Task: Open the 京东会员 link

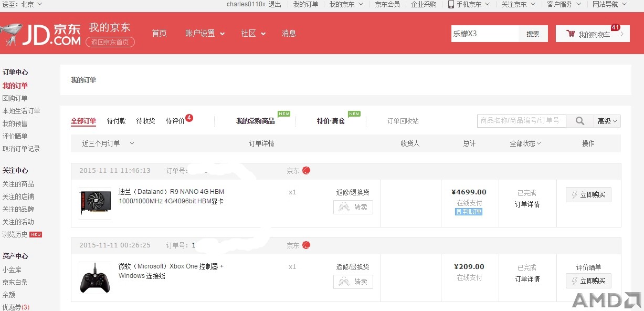Action: coord(387,4)
